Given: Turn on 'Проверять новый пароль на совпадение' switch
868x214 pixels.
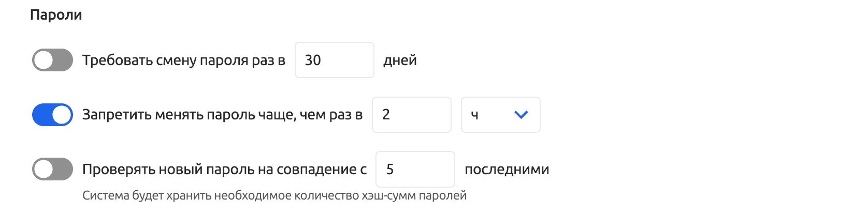Looking at the screenshot, I should [52, 169].
